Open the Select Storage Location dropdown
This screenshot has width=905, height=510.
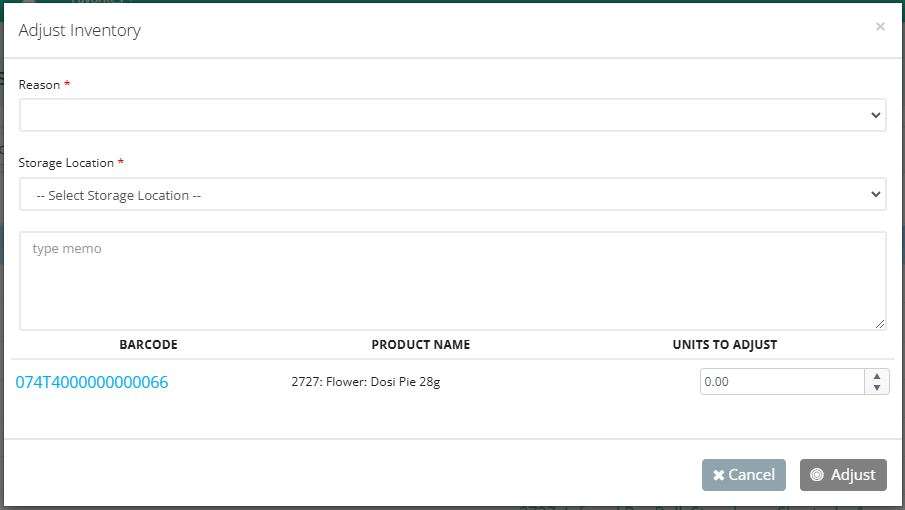(452, 194)
